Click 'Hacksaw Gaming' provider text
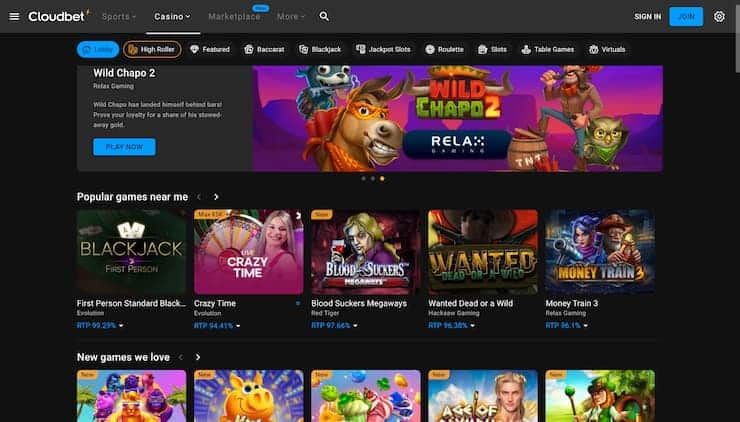740x422 pixels. point(454,313)
